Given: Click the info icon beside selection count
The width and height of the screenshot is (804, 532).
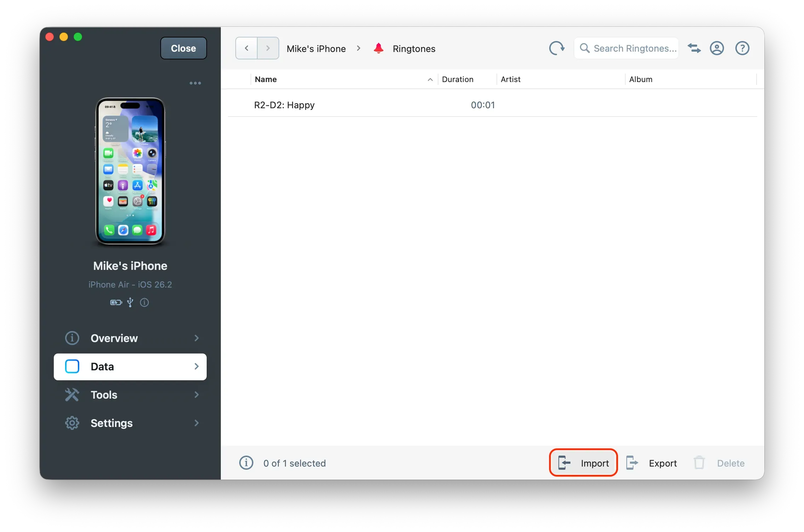Looking at the screenshot, I should tap(246, 463).
